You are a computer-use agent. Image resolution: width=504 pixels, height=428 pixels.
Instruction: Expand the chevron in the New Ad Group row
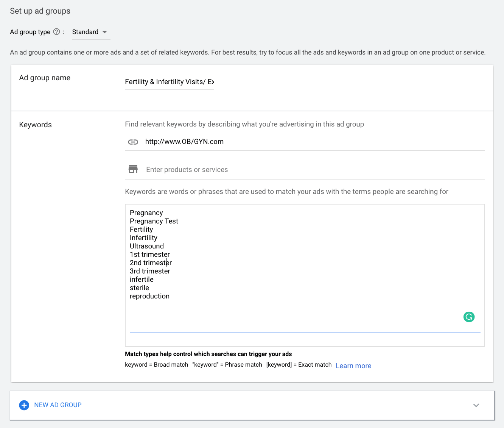476,405
